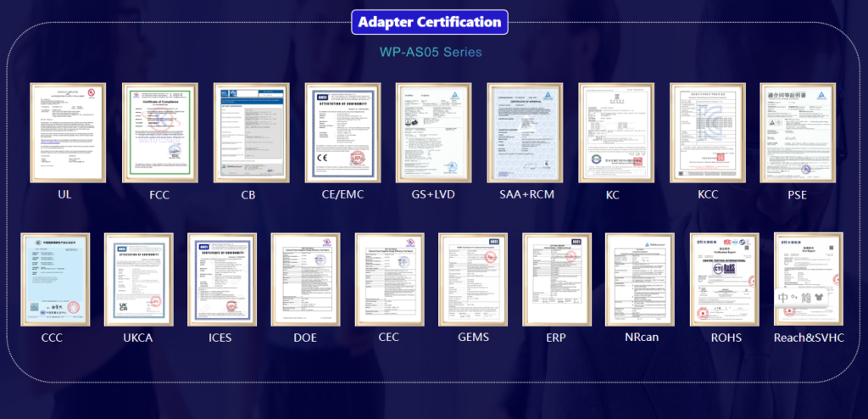Image resolution: width=868 pixels, height=419 pixels.
Task: View the DOE test report thumbnail
Action: point(305,280)
